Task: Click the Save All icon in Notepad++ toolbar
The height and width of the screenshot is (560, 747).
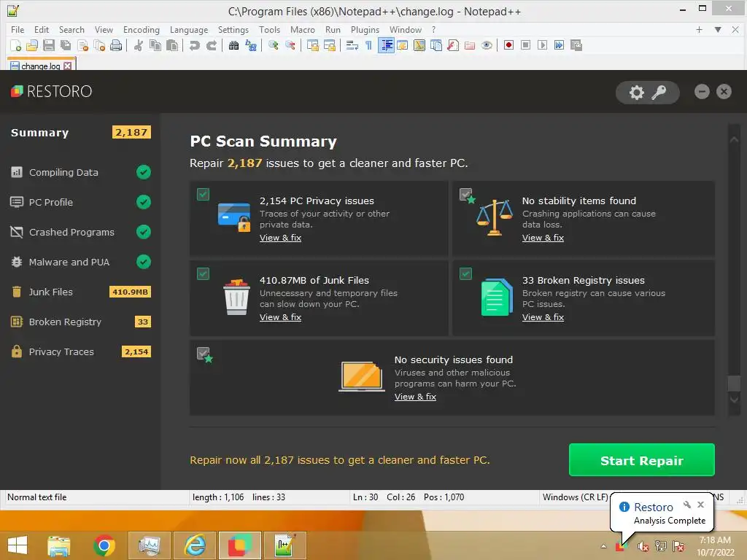Action: [65, 45]
